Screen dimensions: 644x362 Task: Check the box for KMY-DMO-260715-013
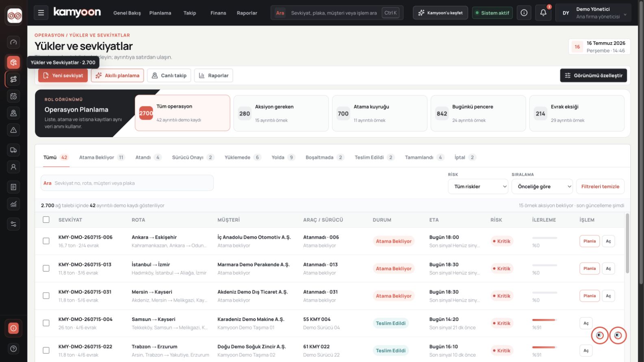[x=46, y=268]
